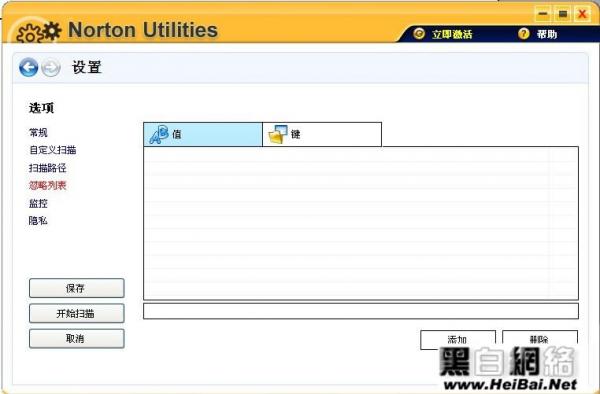The width and height of the screenshot is (600, 394).
Task: Click the 键 tab's folder icon
Action: point(278,135)
